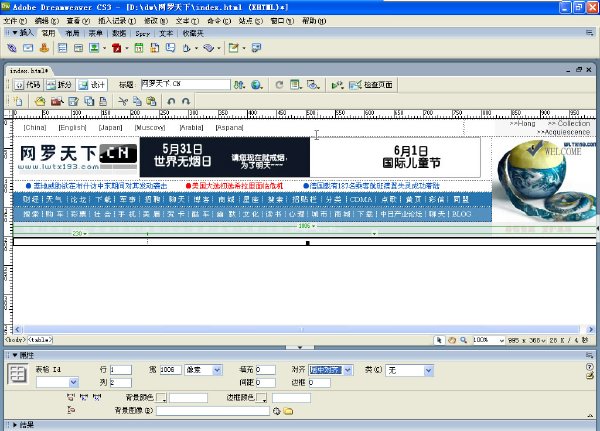The height and width of the screenshot is (431, 600).
Task: Choose the Select arrow tool in status bar
Action: tap(439, 340)
